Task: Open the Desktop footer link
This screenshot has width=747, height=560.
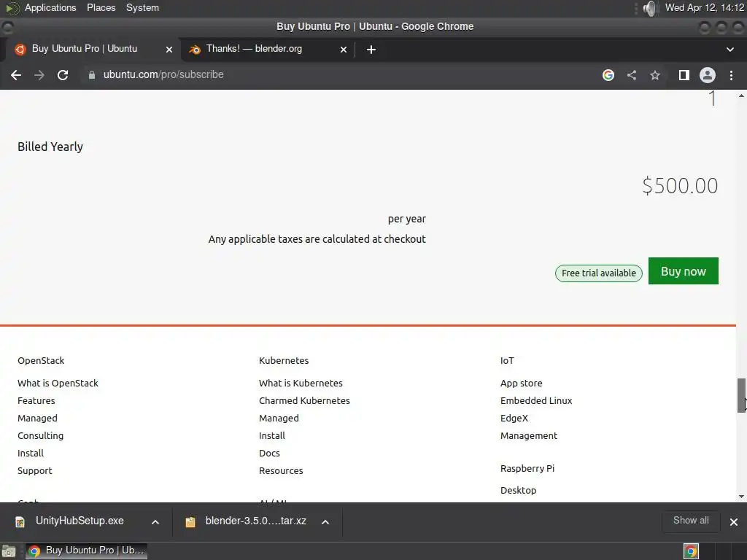Action: click(x=519, y=490)
